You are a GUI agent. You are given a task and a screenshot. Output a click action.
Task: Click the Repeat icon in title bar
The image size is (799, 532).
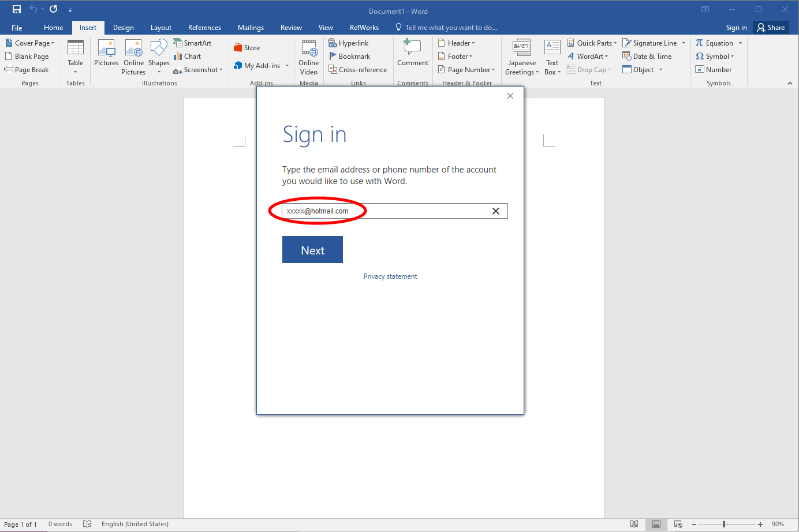54,9
